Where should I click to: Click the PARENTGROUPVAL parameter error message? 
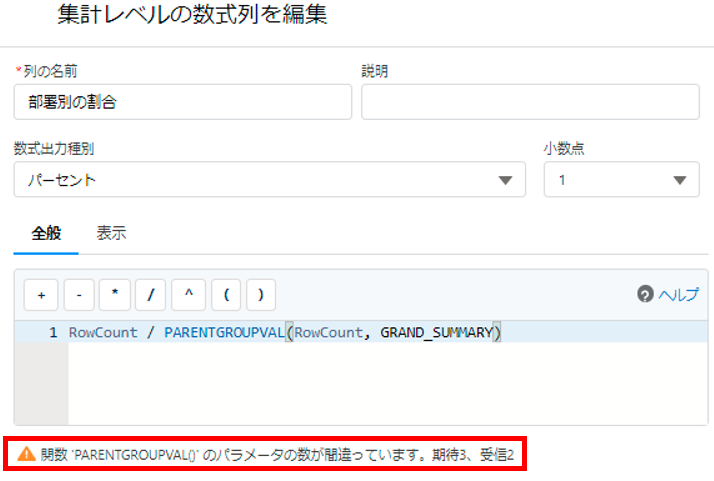(x=277, y=455)
